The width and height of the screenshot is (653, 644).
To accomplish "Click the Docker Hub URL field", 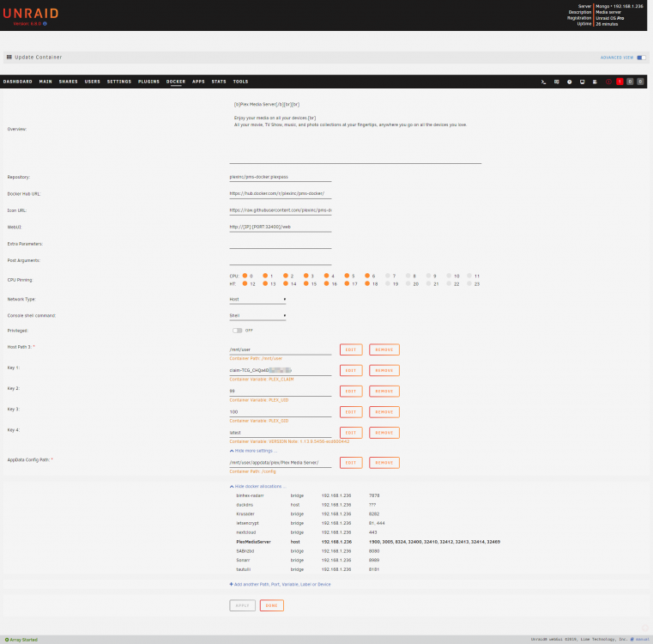I will point(281,194).
